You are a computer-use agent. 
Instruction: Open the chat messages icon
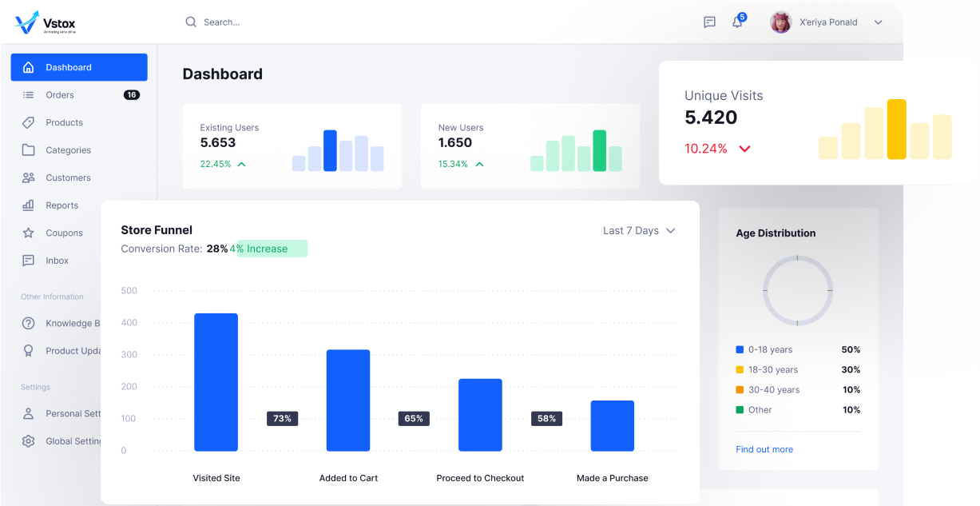(709, 22)
